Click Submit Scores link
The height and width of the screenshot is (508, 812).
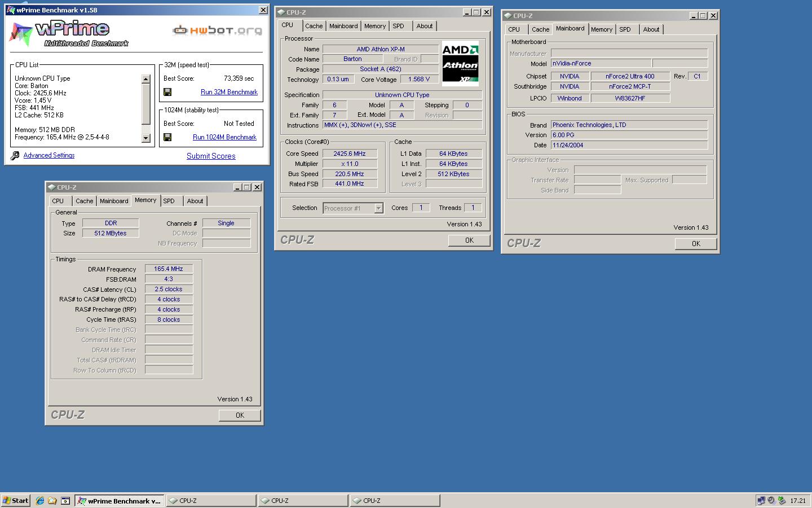pos(211,156)
